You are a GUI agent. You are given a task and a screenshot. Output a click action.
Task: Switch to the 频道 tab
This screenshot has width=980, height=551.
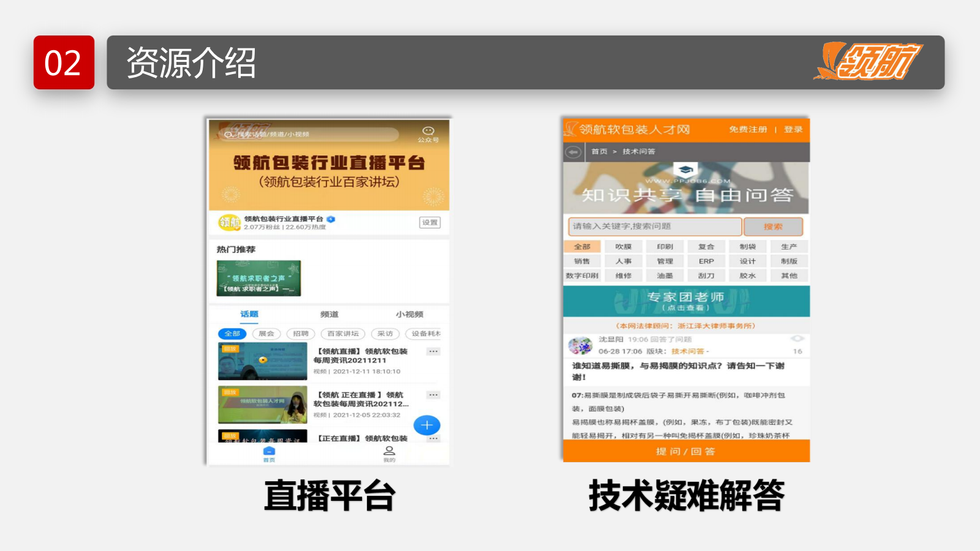tap(330, 315)
